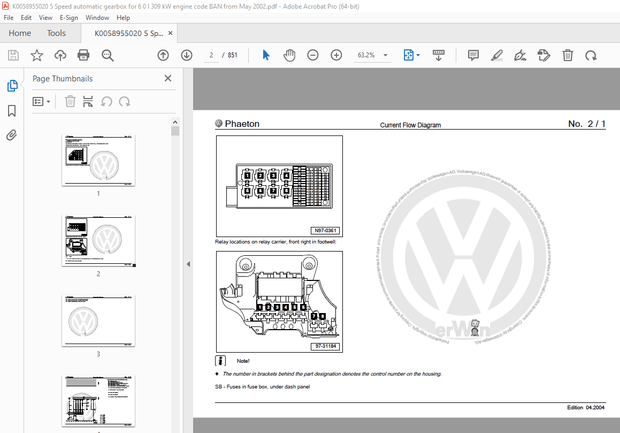Image resolution: width=620 pixels, height=433 pixels.
Task: Expand the page fit options arrow
Action: click(418, 55)
